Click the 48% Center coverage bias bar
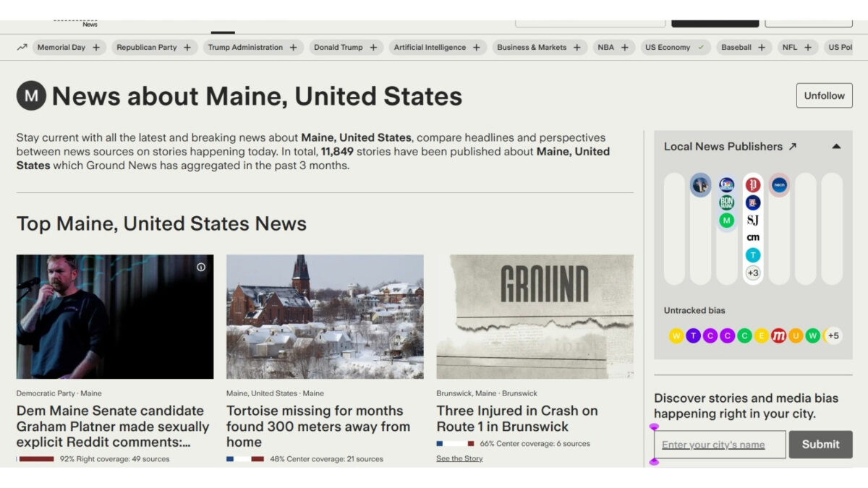The image size is (868, 488). click(245, 459)
